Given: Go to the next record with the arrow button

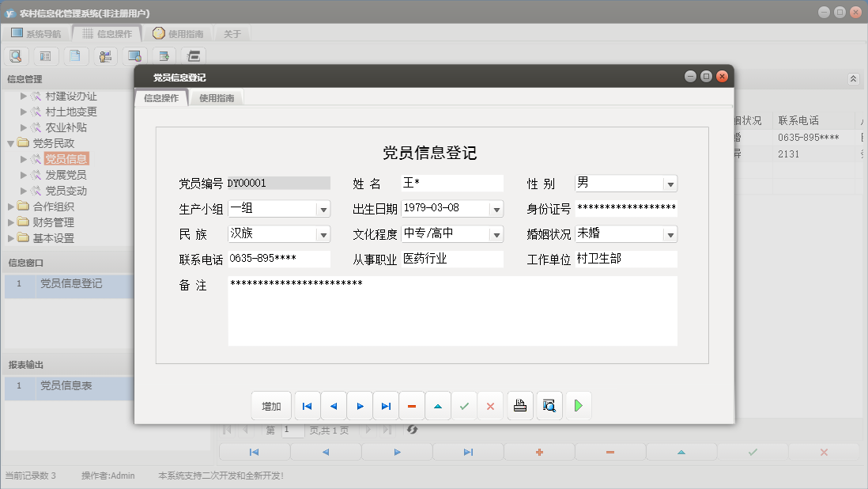Looking at the screenshot, I should 360,405.
